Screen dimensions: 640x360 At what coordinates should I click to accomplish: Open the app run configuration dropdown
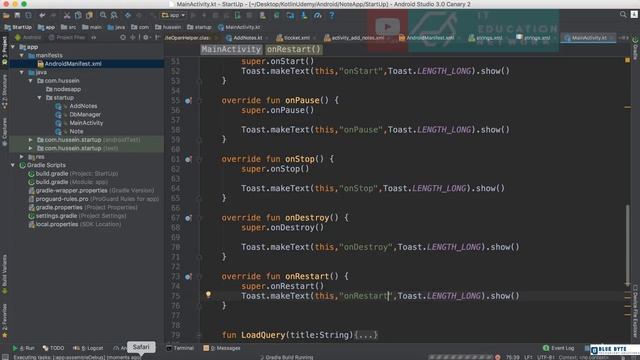pos(173,16)
